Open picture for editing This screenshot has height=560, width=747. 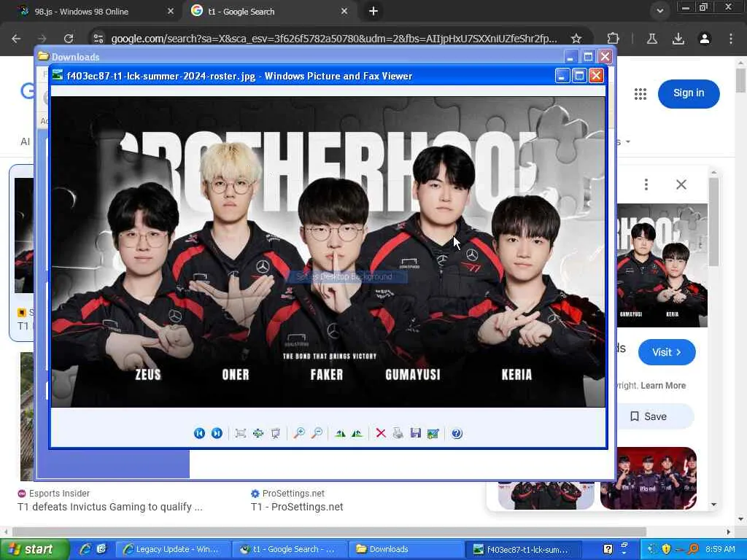pos(433,433)
